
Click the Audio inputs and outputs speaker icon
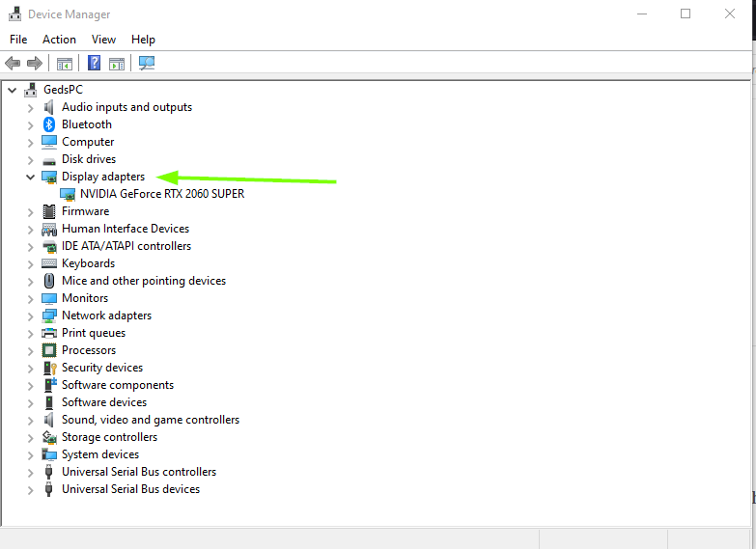coord(48,107)
